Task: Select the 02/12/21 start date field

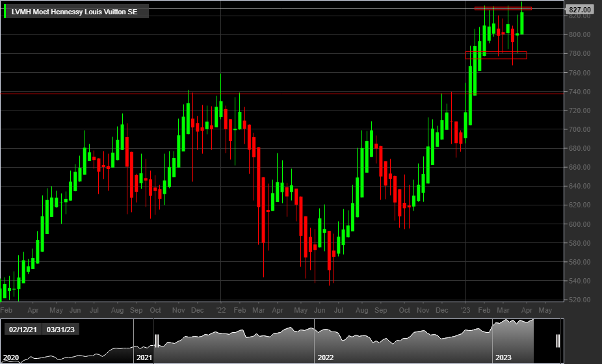Action: (23, 330)
